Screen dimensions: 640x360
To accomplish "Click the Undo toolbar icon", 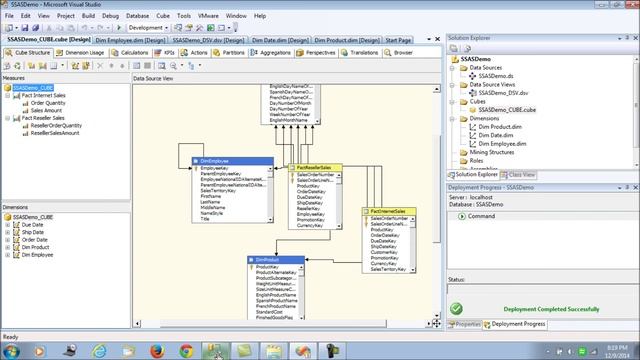I will coord(84,28).
